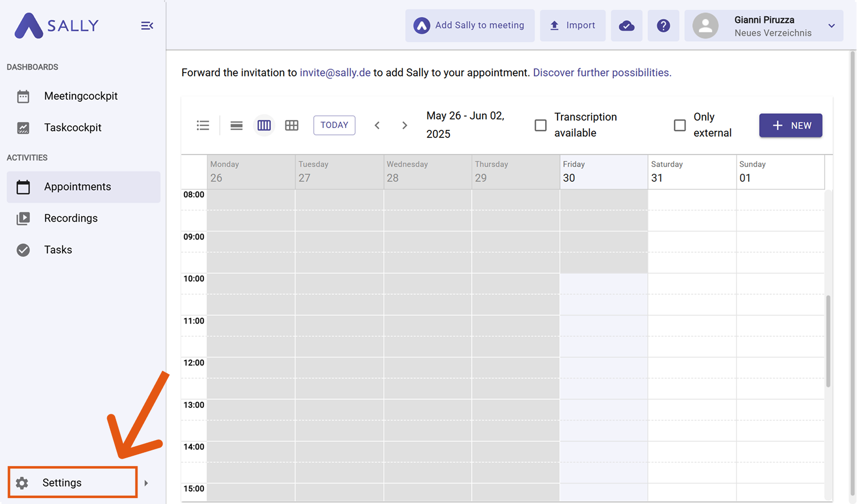Viewport: 857px width, 504px height.
Task: Go to next week
Action: click(405, 126)
